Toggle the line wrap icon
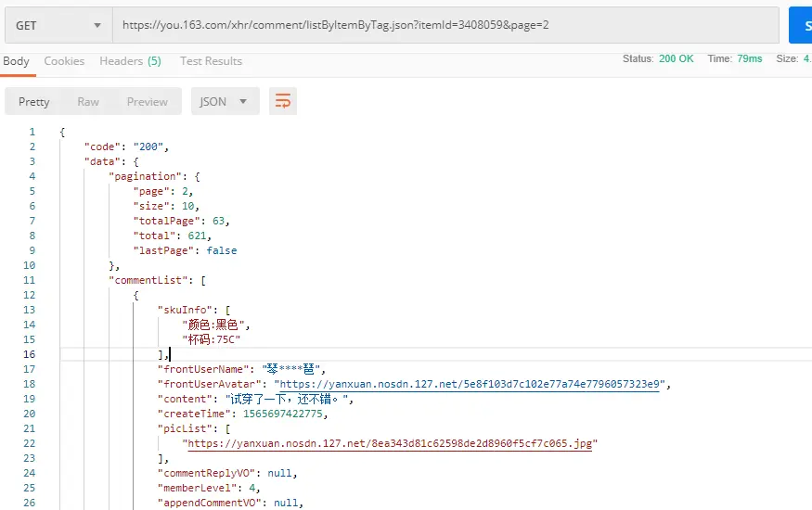The height and width of the screenshot is (510, 812). tap(283, 101)
